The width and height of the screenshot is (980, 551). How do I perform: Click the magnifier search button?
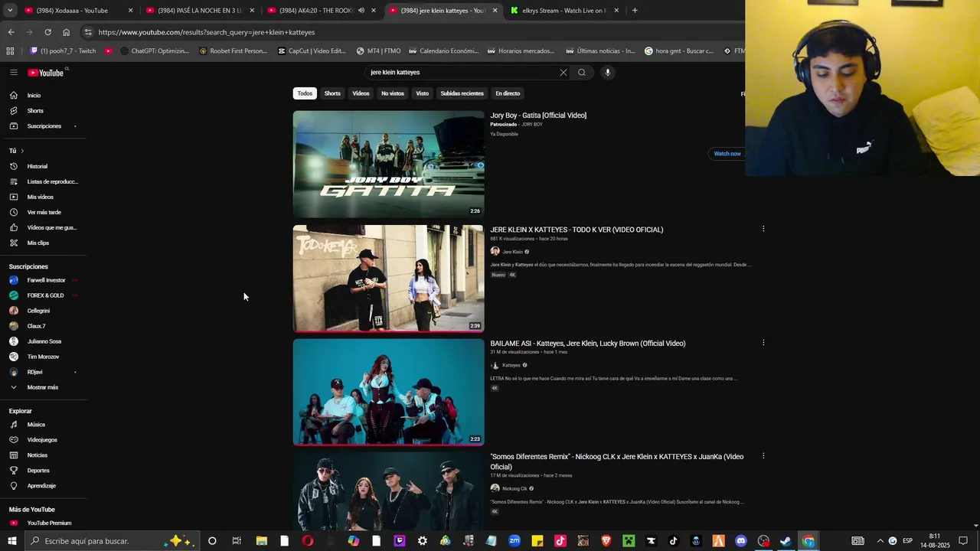[582, 73]
